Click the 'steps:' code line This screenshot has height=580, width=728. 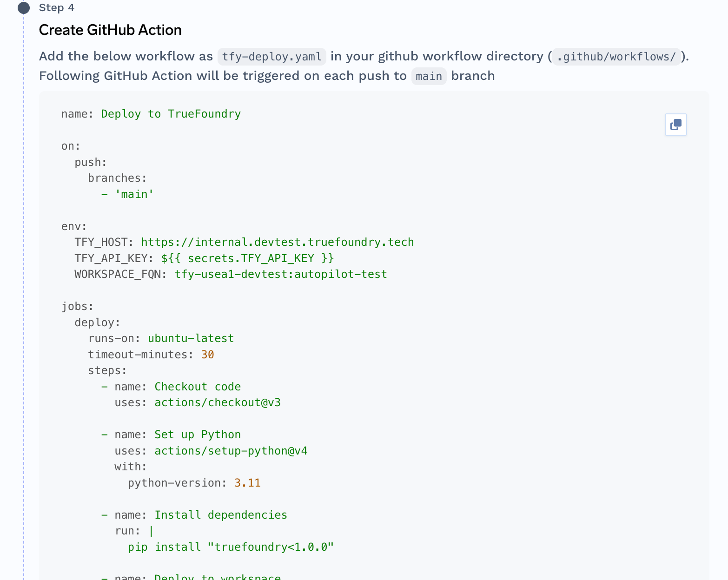pos(107,370)
